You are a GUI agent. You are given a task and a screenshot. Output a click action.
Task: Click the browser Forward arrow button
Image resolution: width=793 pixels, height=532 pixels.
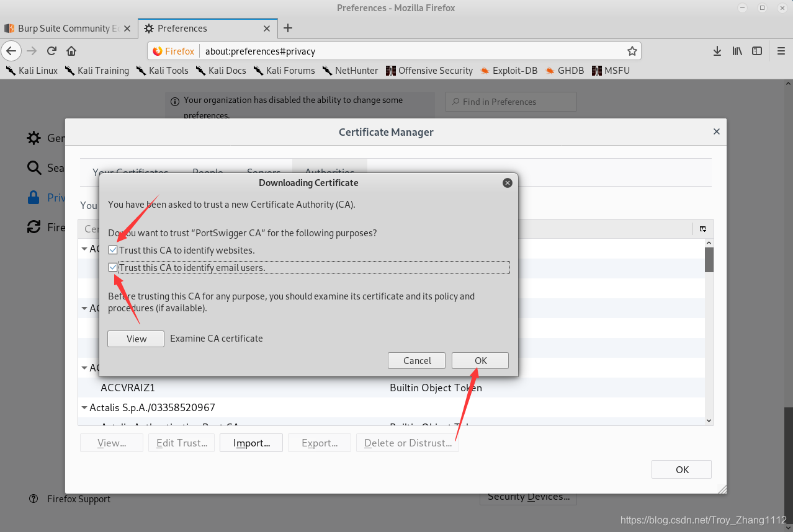[32, 51]
